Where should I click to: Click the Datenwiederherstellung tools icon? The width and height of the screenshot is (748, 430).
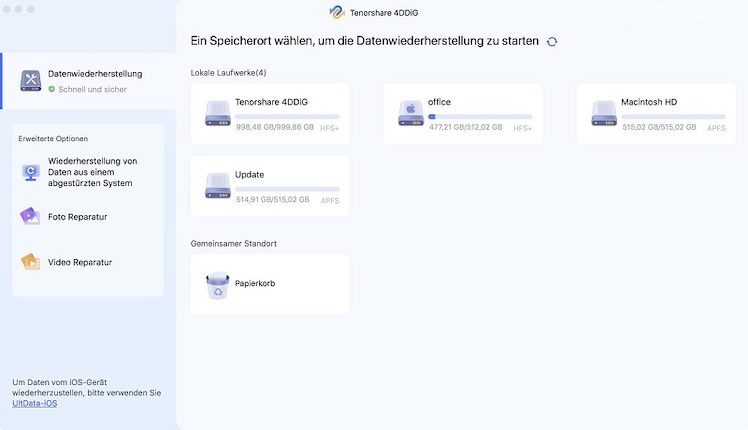click(x=30, y=80)
